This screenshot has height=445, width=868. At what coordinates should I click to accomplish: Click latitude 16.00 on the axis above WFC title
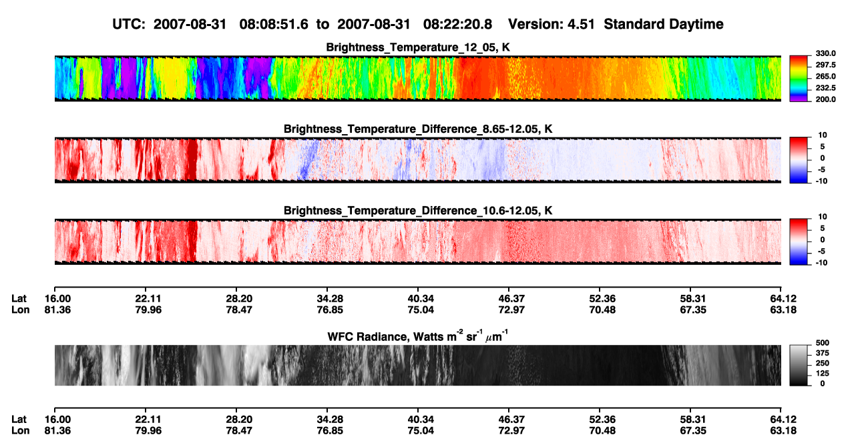tap(57, 299)
